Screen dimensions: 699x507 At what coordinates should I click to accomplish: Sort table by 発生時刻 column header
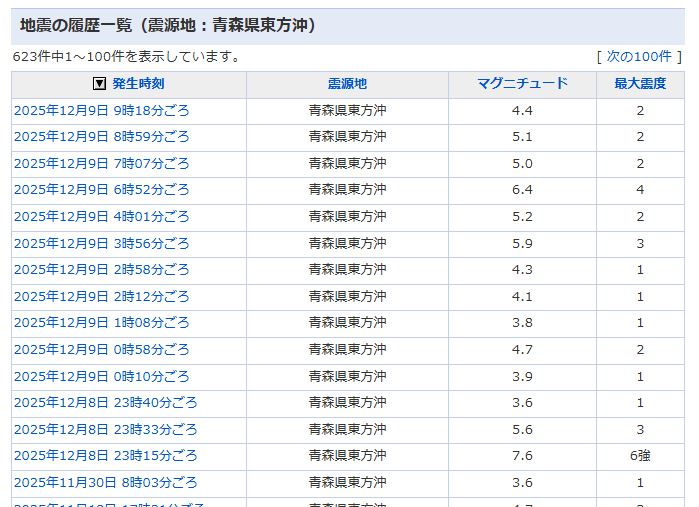(138, 84)
